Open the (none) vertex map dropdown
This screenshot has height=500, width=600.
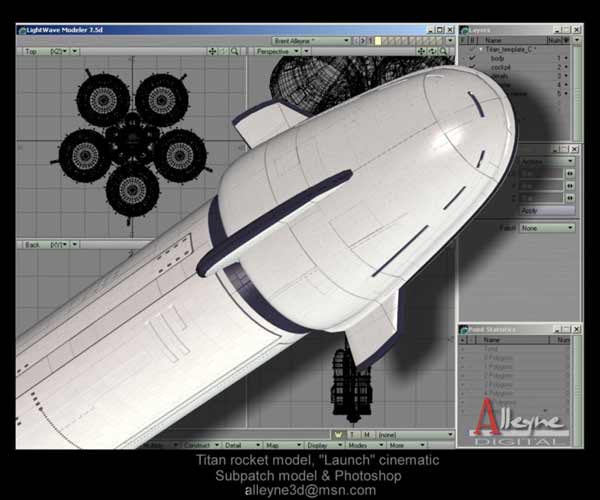pyautogui.click(x=416, y=435)
